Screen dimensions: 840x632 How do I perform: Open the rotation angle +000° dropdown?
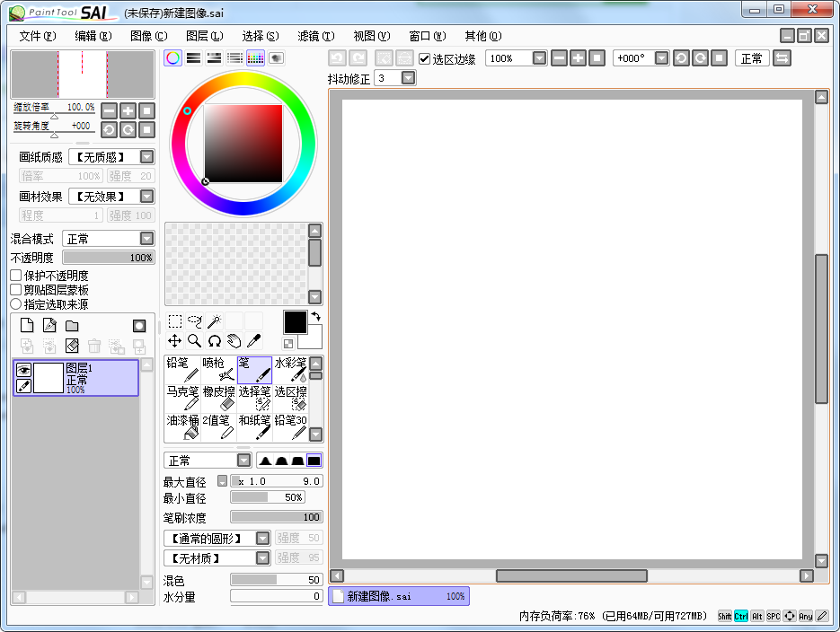coord(662,57)
